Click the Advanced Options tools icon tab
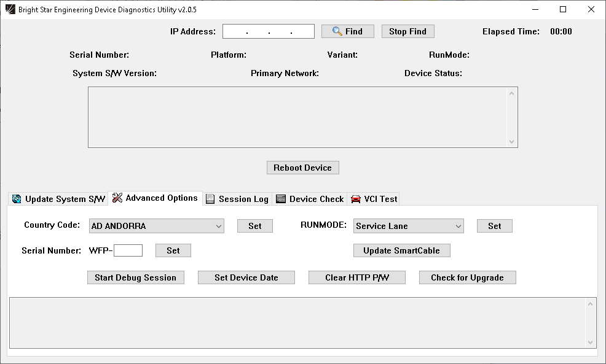This screenshot has height=364, width=606. point(155,198)
